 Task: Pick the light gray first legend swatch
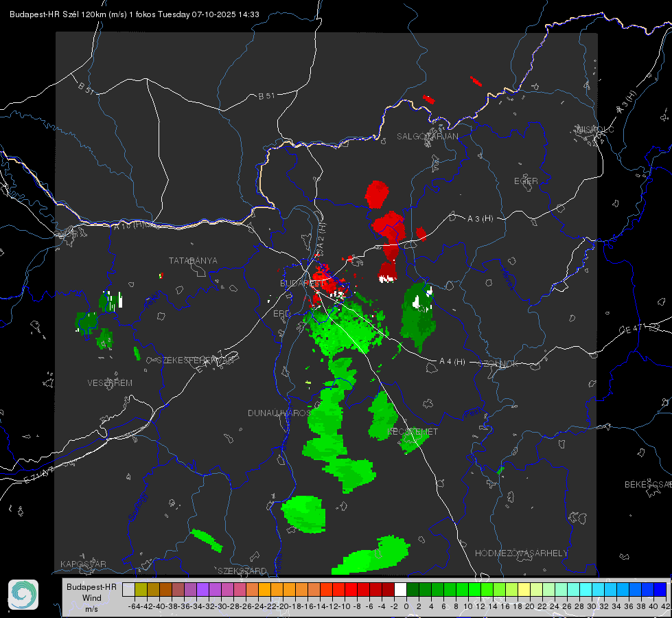[128, 589]
